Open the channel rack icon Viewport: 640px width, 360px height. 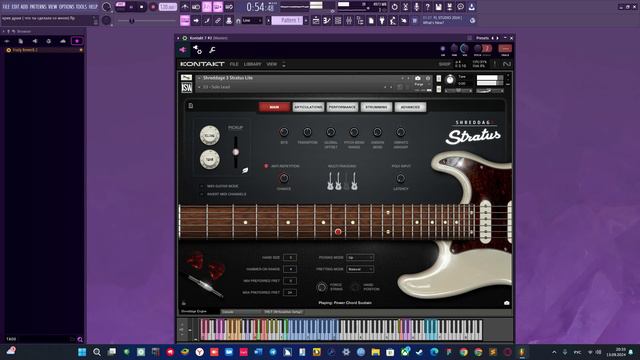(338, 20)
